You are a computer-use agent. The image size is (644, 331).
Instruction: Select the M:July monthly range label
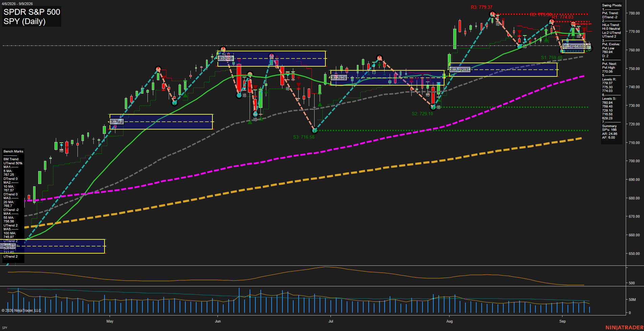pyautogui.click(x=339, y=77)
